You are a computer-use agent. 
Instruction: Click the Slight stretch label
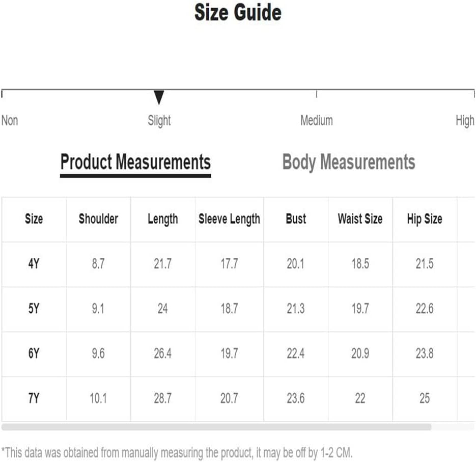(159, 121)
